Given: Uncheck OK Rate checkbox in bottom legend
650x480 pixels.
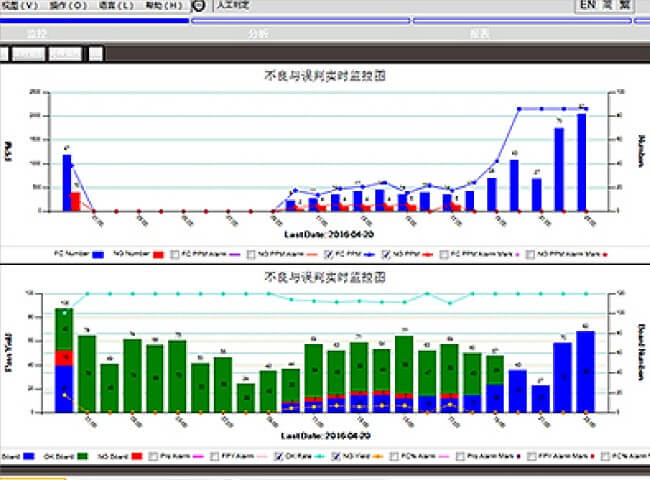Looking at the screenshot, I should point(279,455).
